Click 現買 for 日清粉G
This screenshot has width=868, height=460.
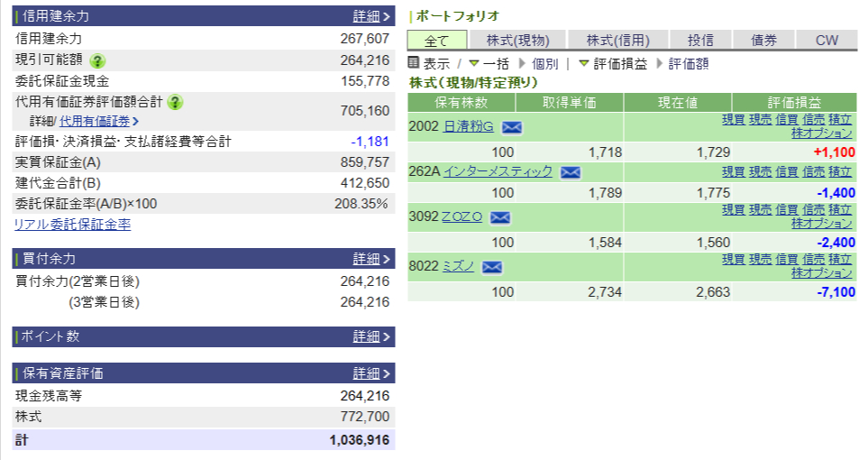click(734, 120)
